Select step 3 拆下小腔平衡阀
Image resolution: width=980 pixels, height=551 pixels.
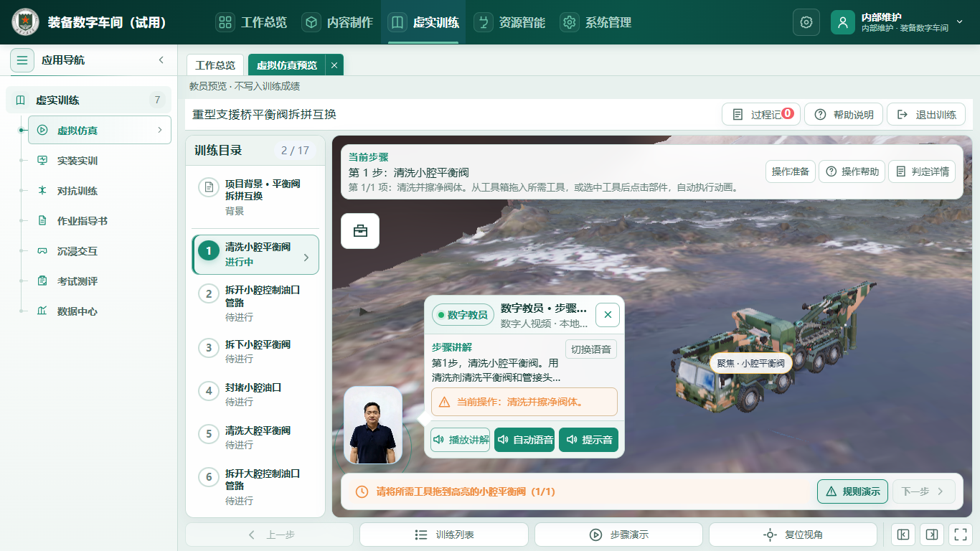pos(255,351)
